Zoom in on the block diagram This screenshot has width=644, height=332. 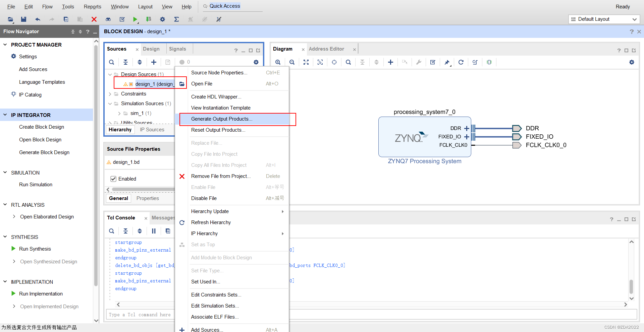(x=278, y=62)
